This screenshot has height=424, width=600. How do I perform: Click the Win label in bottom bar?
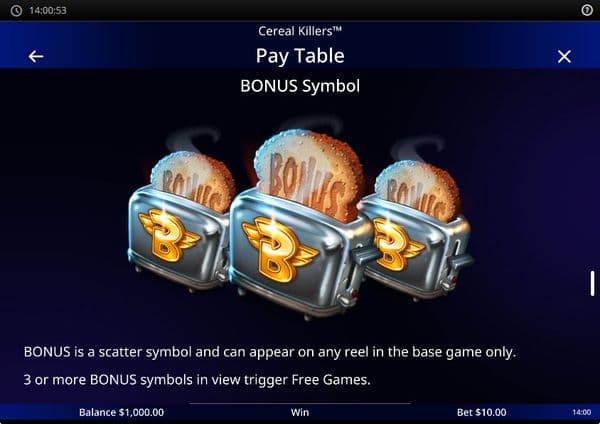tap(300, 412)
